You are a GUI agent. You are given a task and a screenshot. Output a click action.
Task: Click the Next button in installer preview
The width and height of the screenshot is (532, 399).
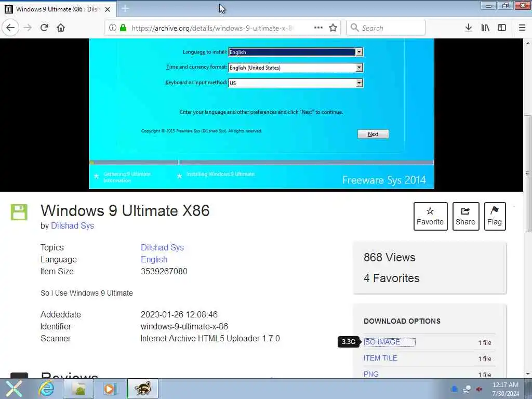pos(373,134)
